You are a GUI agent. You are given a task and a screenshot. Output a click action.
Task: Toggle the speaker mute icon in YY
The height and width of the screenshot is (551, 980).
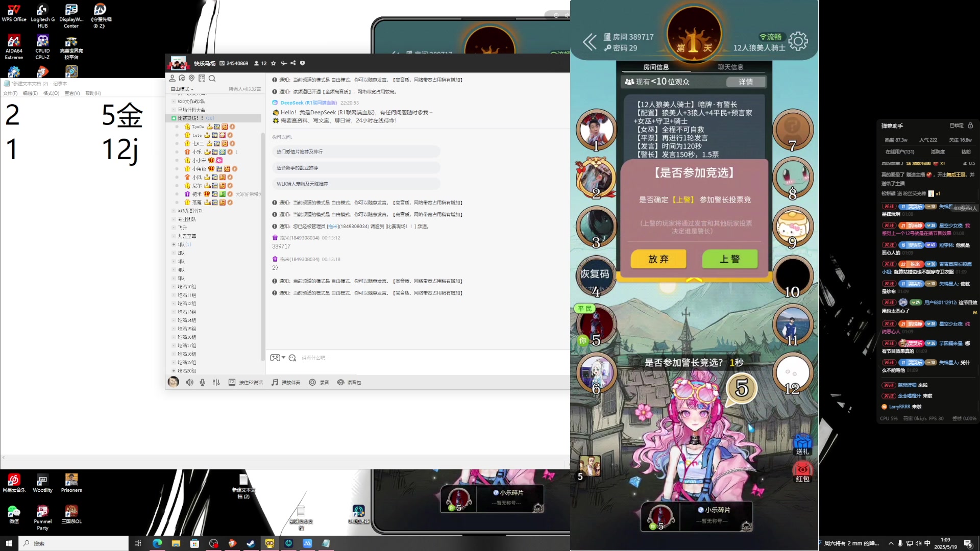point(189,382)
